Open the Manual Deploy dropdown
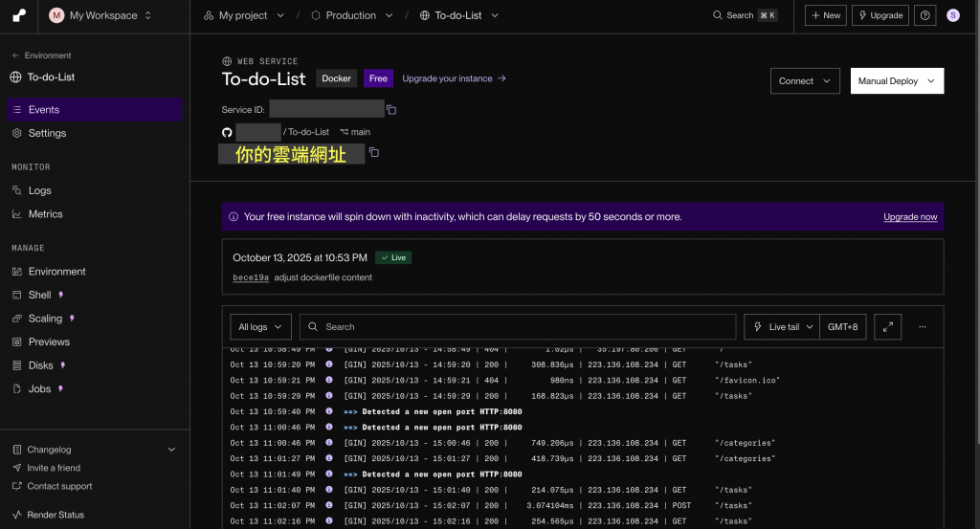 [x=897, y=81]
